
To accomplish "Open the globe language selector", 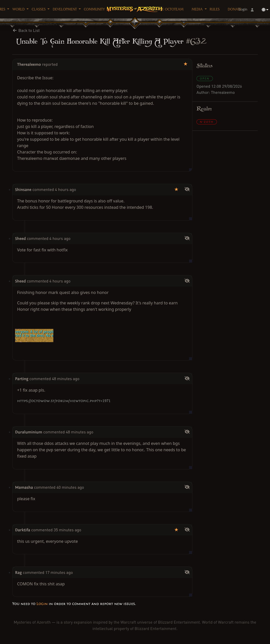I will (x=265, y=10).
